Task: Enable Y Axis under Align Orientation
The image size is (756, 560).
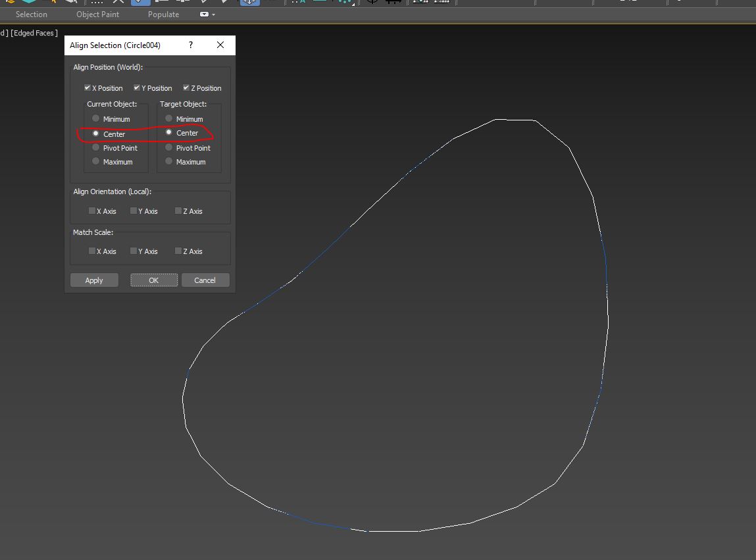Action: (x=136, y=211)
